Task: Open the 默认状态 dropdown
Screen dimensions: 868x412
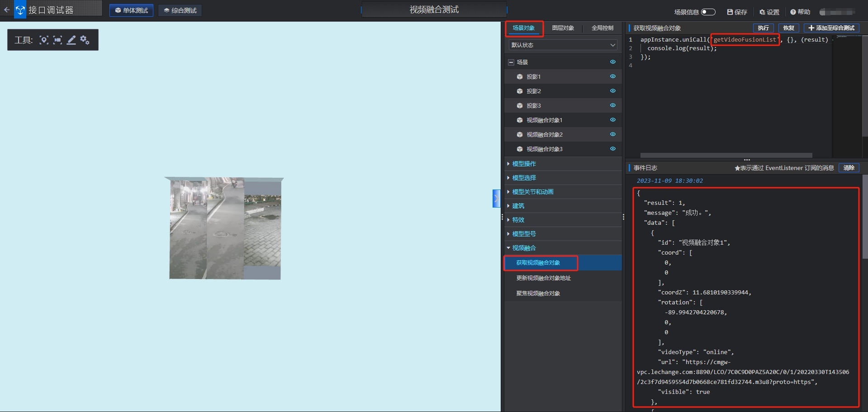Action: click(563, 45)
